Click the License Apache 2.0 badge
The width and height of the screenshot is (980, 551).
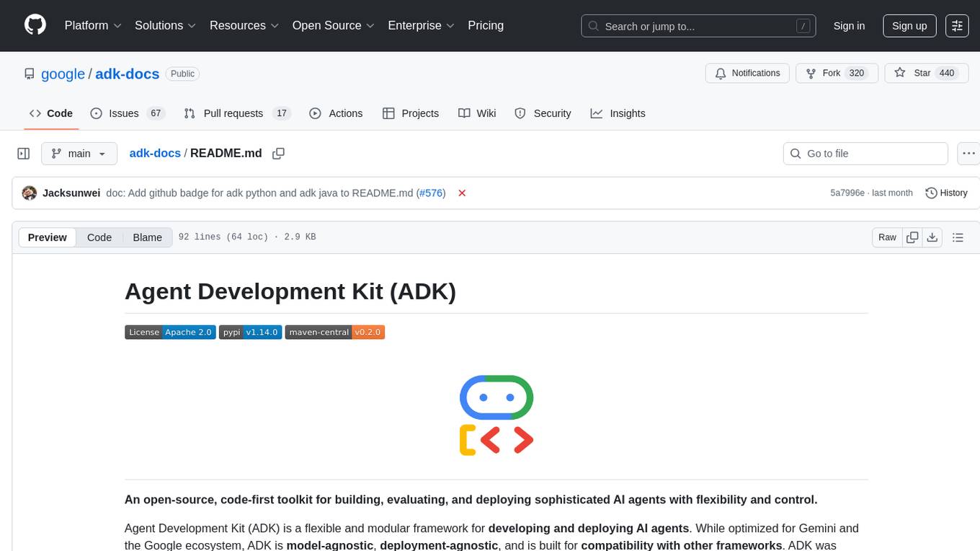pos(170,332)
